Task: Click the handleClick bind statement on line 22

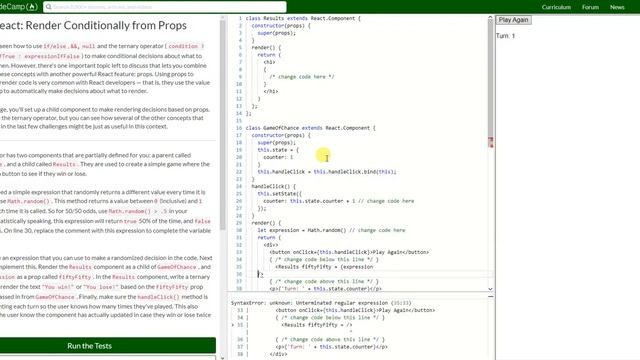Action: [327, 172]
